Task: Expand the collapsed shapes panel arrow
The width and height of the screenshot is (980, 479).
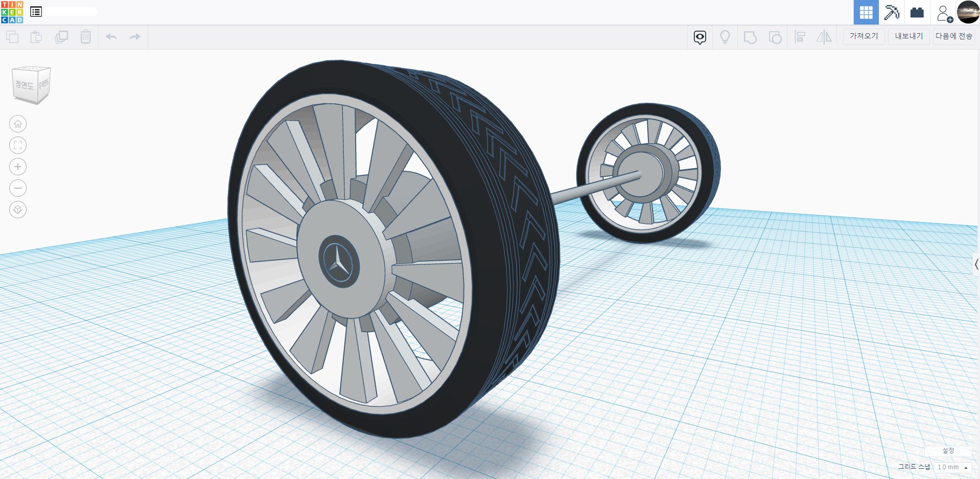Action: click(976, 264)
